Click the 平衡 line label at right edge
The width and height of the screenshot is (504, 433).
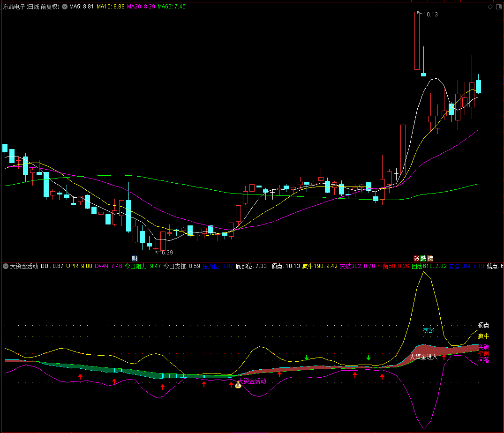point(483,354)
